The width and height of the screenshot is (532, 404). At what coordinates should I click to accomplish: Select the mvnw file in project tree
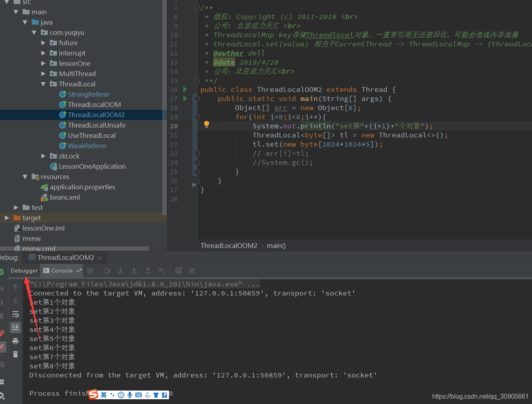click(x=31, y=238)
